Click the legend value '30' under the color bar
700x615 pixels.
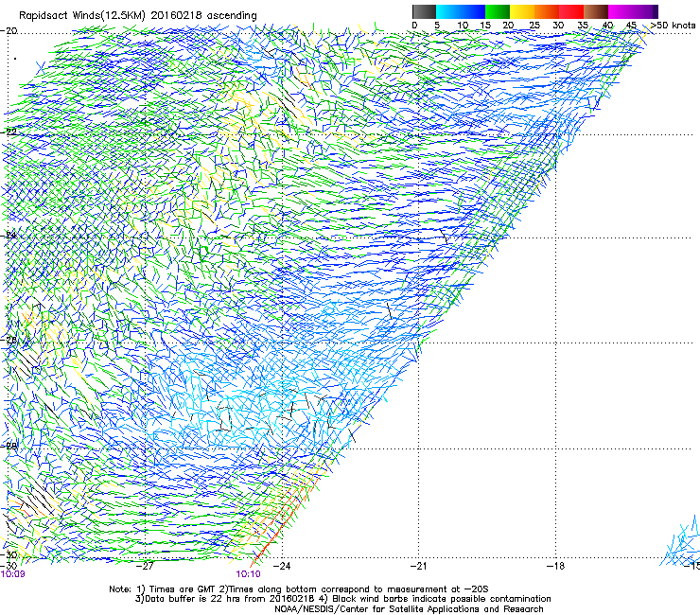(x=558, y=25)
